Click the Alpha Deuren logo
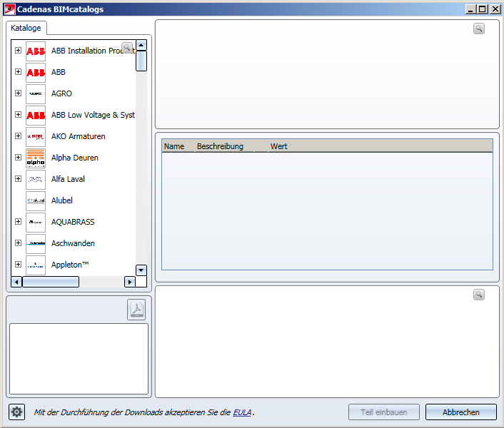504x428 pixels. pos(36,158)
